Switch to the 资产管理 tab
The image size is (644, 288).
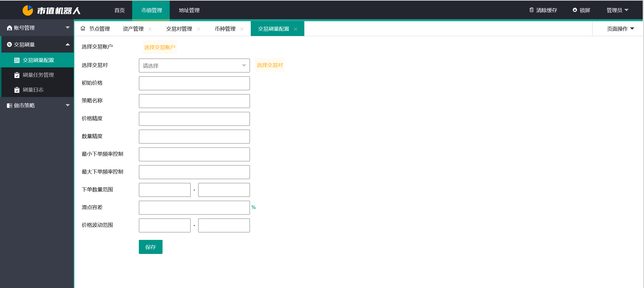(x=133, y=29)
